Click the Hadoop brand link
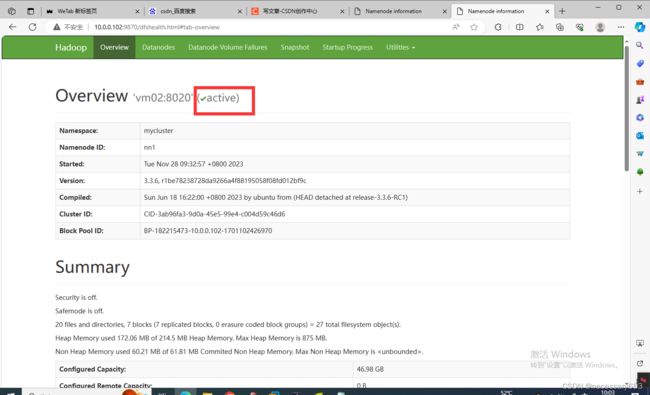Viewport: 650px width, 395px height. click(x=71, y=47)
